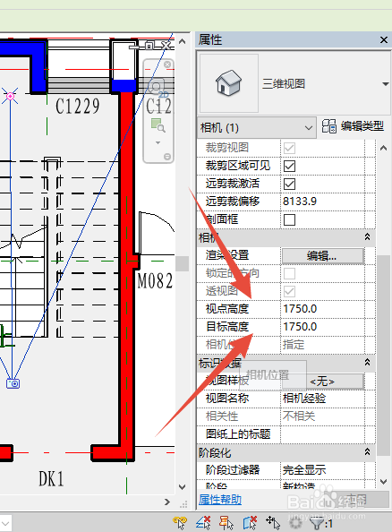Click the empty 图纸上的标题 value field
Viewport: 392px width, 532px height.
click(x=322, y=434)
